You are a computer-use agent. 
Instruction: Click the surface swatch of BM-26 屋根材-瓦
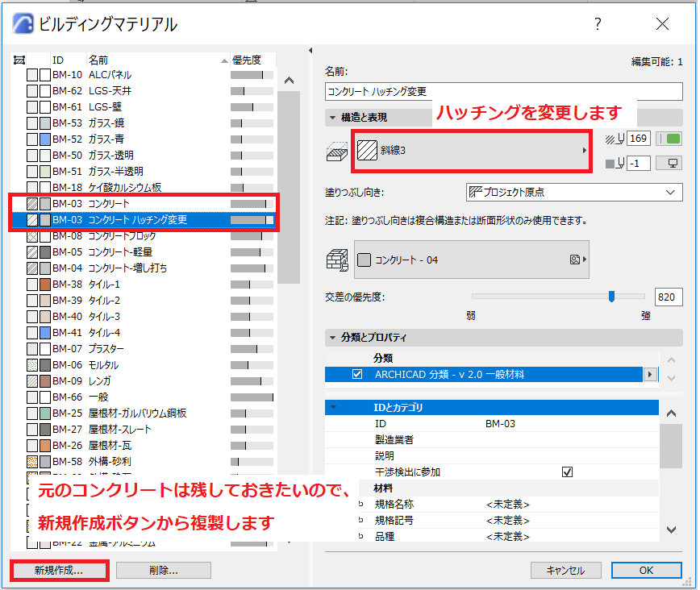pyautogui.click(x=45, y=446)
